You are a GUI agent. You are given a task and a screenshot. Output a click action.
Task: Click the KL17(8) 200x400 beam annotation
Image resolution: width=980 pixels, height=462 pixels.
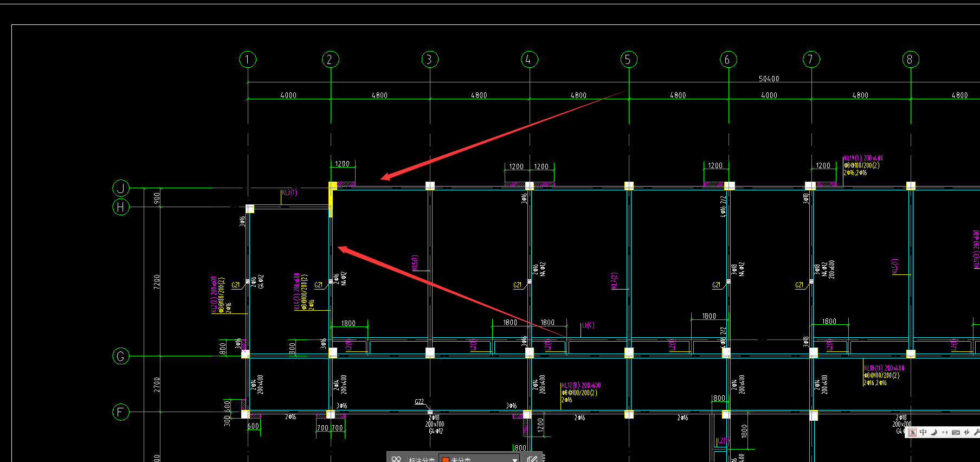pyautogui.click(x=581, y=386)
